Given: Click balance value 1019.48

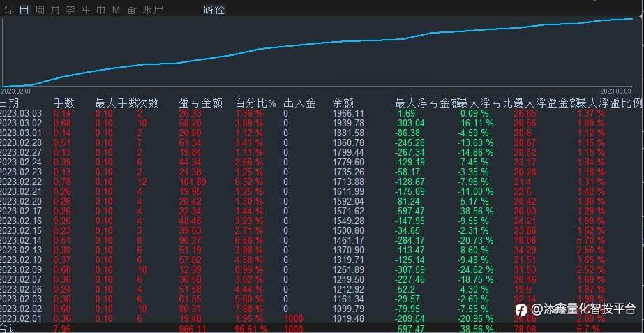Looking at the screenshot, I should pyautogui.click(x=348, y=318).
